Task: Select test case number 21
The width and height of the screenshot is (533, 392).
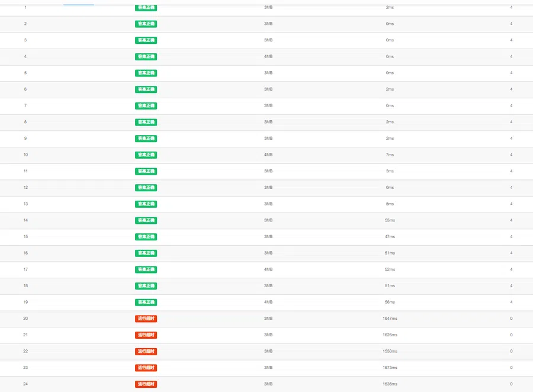Action: 25,335
